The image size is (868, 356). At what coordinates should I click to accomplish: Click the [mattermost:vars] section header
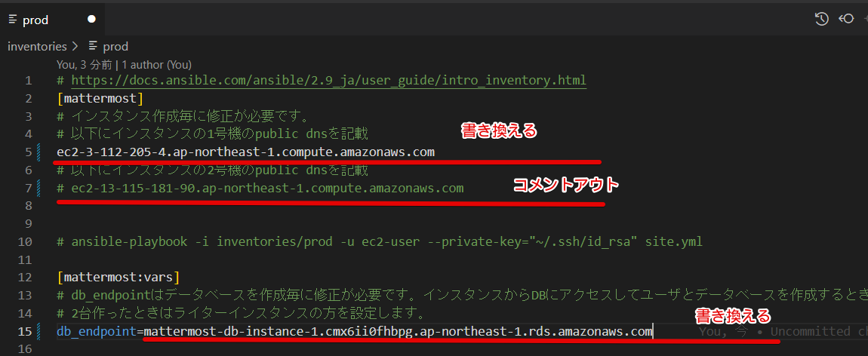(x=119, y=277)
